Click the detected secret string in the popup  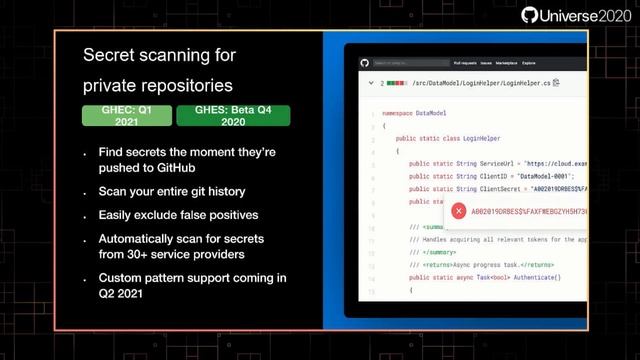tap(529, 211)
